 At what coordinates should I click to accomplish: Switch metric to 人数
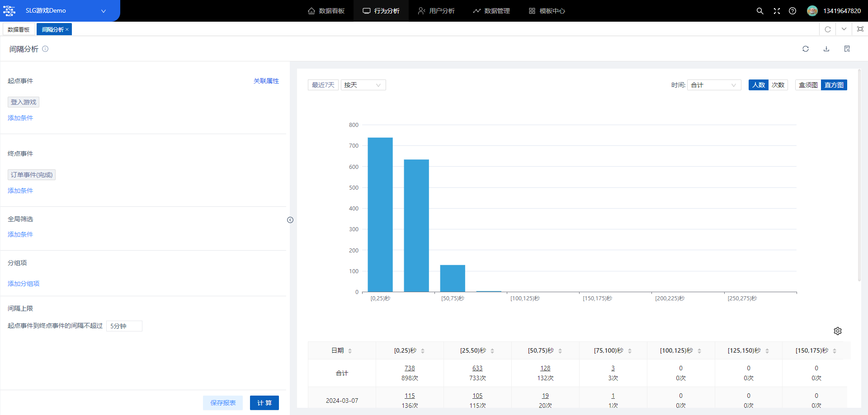pos(759,85)
